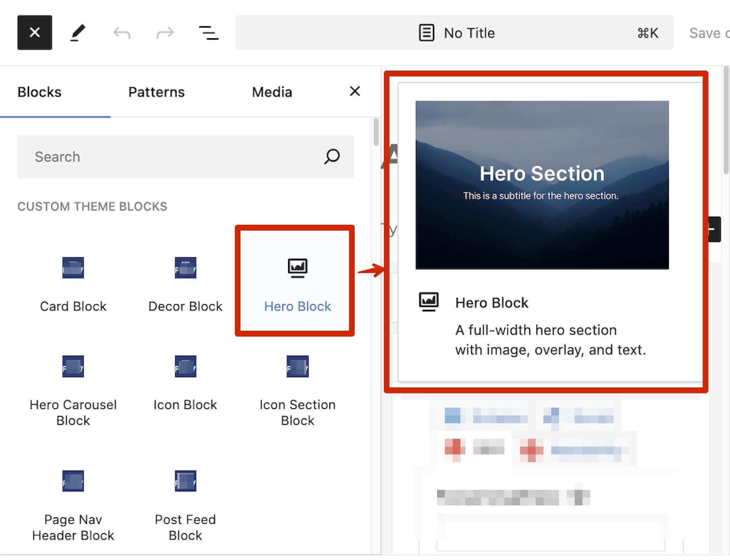Close the inserter panel

coord(355,91)
